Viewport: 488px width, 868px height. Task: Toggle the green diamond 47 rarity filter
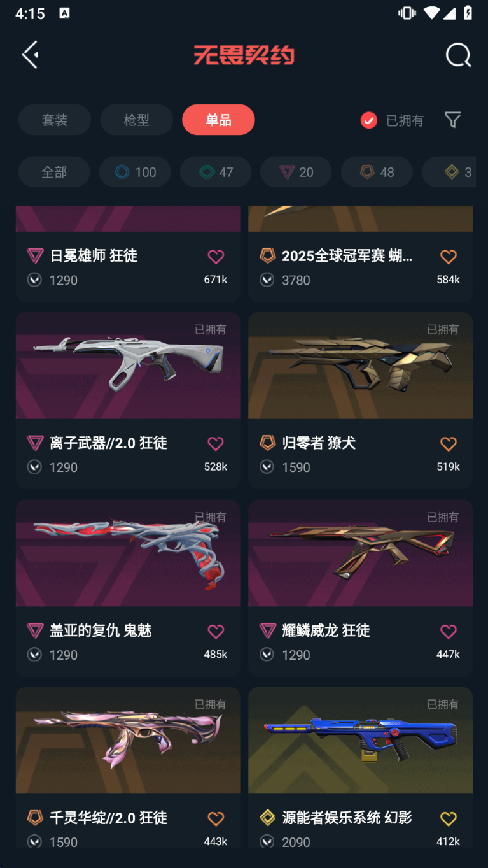click(216, 172)
